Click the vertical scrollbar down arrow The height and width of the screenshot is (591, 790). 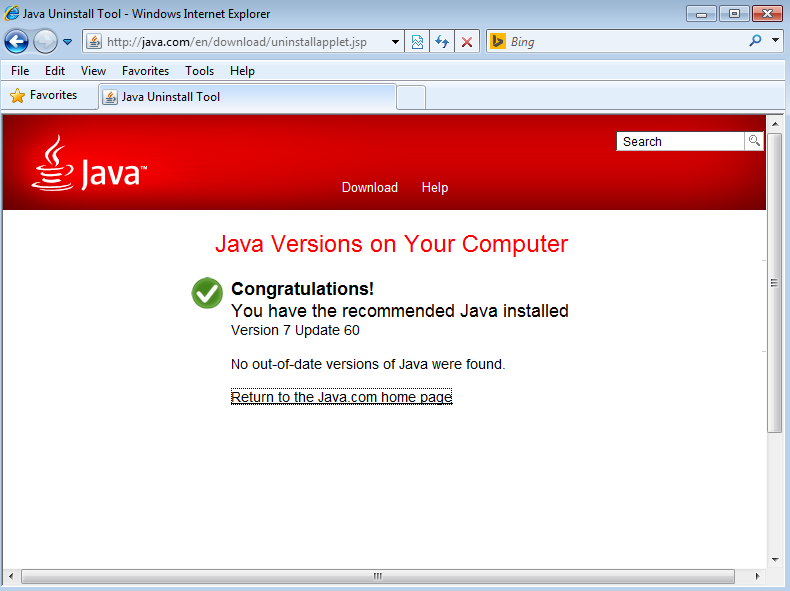(775, 559)
